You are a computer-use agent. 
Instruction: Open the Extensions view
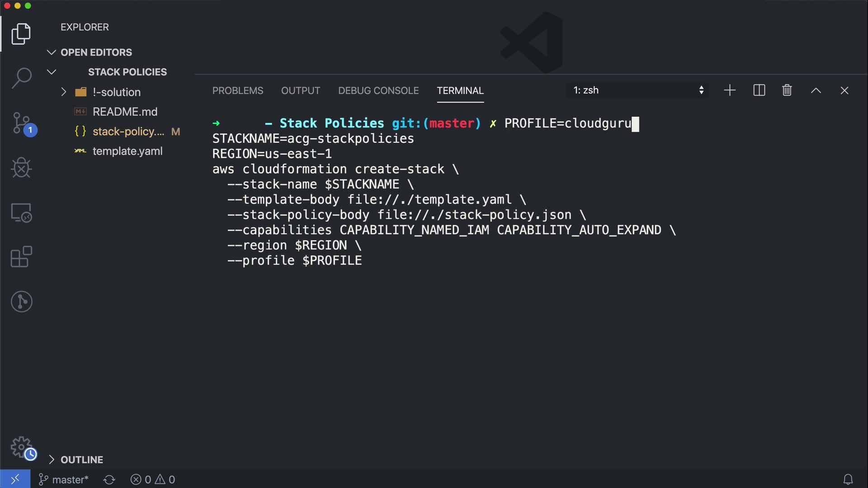click(21, 257)
